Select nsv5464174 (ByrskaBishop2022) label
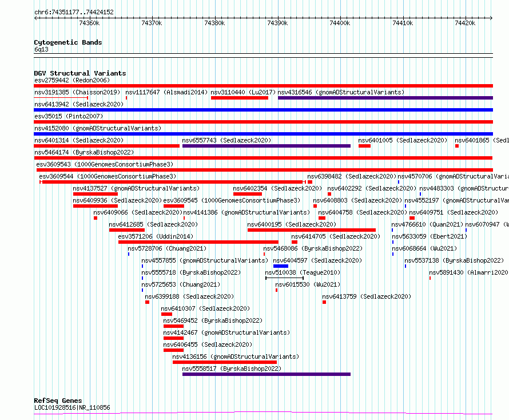Viewport: 509px width, 420px height. click(x=84, y=152)
